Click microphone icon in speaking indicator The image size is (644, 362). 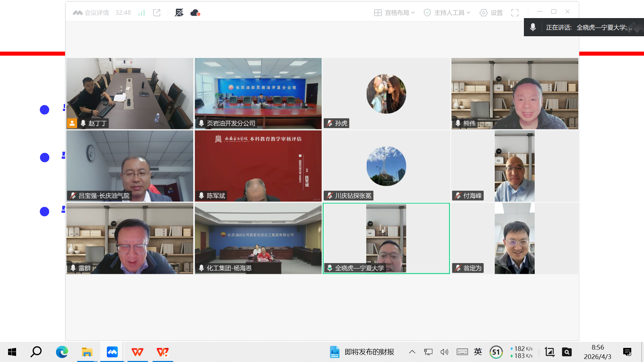533,27
